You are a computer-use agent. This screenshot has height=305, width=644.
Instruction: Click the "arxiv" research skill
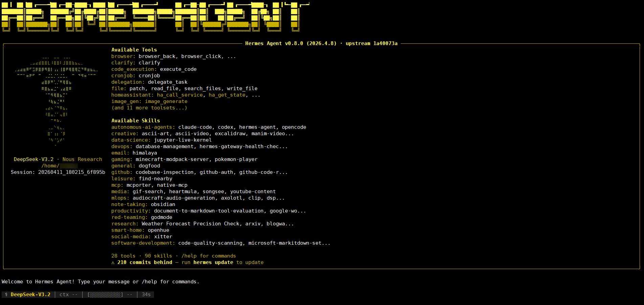253,224
